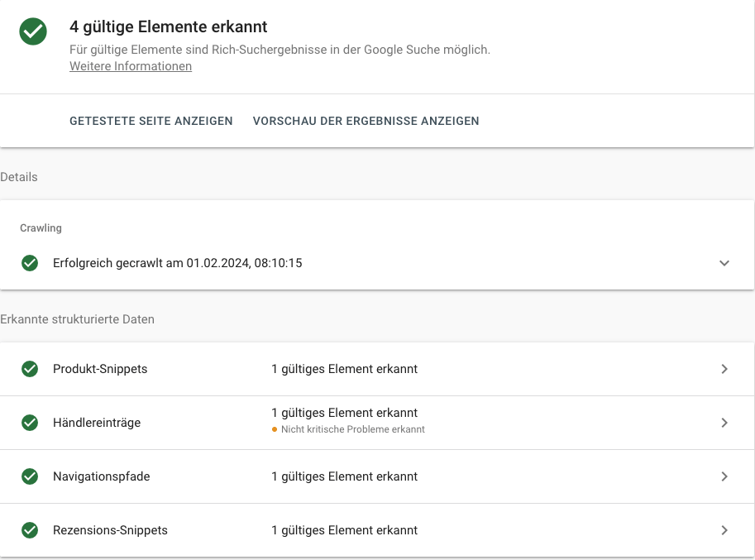Click the success icon next to Erfolgreich gecrawlt
755x560 pixels.
point(30,263)
